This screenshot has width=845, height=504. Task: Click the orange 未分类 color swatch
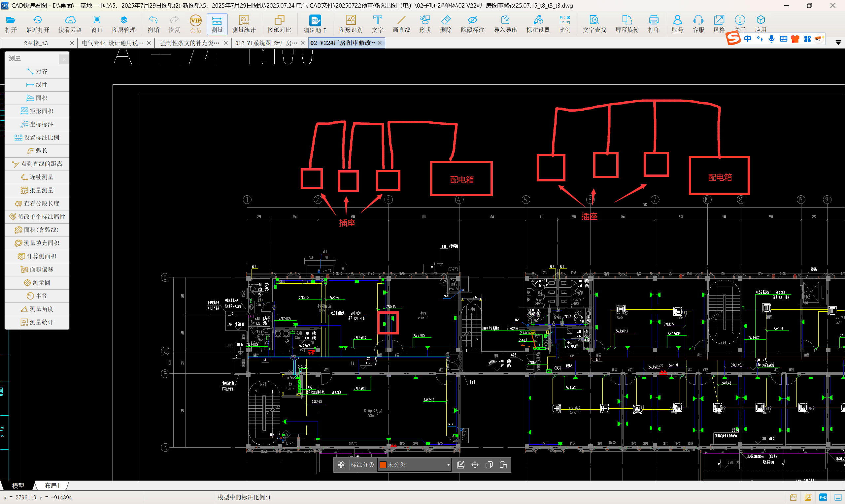[383, 465]
